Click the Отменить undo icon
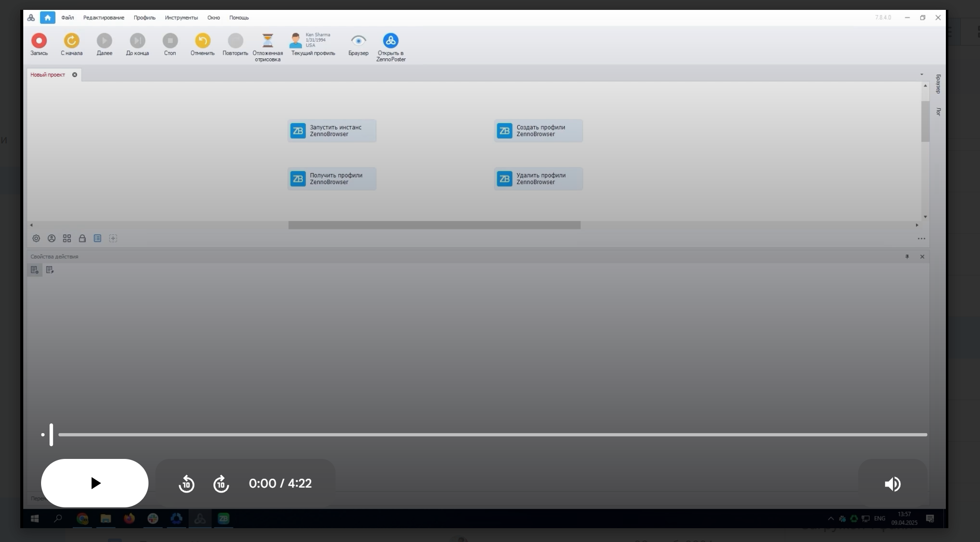 point(202,41)
